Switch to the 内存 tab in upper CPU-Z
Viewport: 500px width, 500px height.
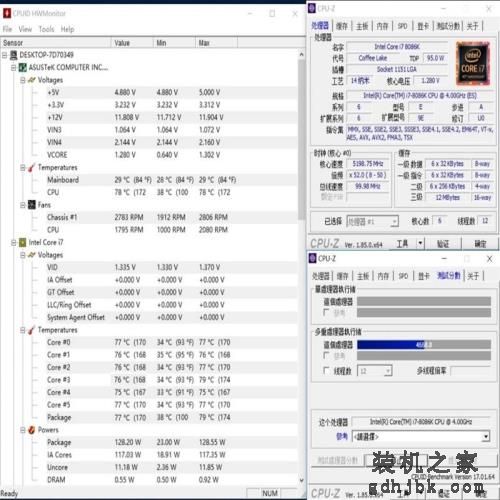pyautogui.click(x=382, y=26)
